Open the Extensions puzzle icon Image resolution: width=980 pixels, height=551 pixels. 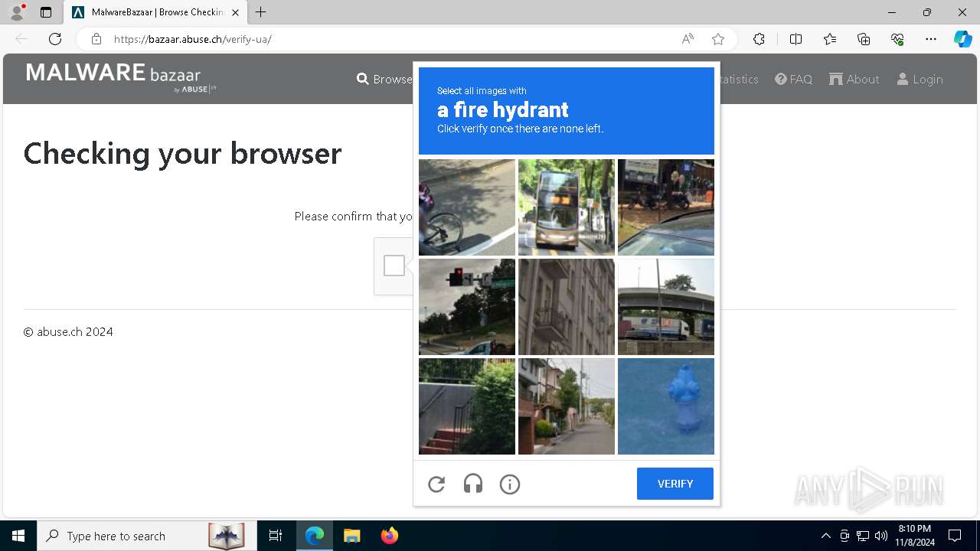tap(759, 39)
